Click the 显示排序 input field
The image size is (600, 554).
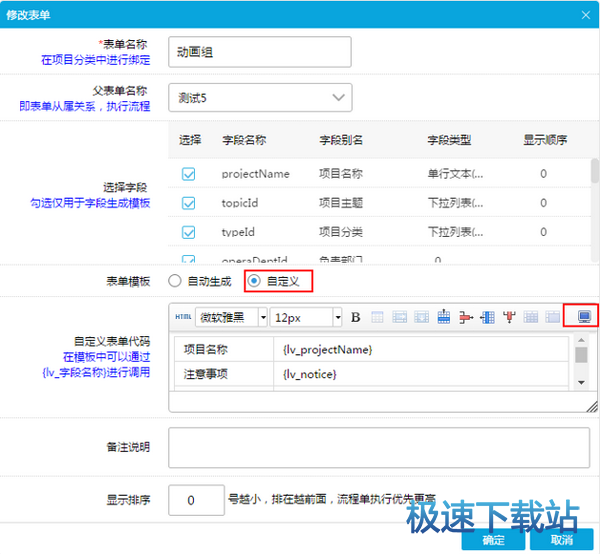[x=196, y=500]
